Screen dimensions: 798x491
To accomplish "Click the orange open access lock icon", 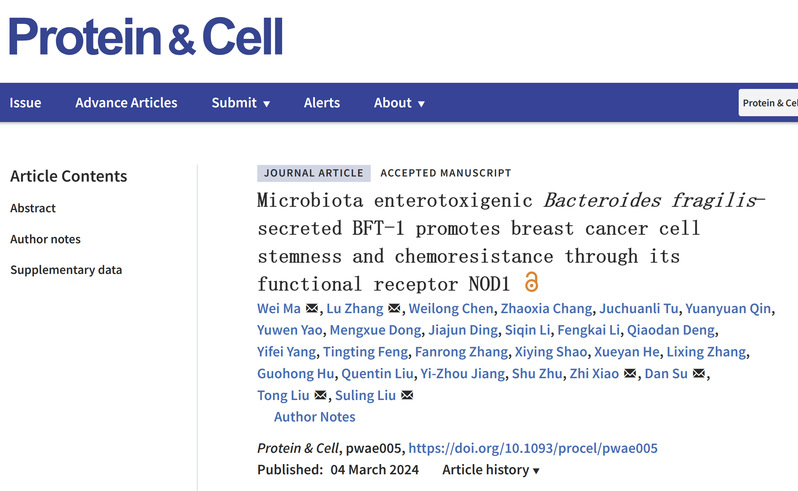I will [531, 282].
